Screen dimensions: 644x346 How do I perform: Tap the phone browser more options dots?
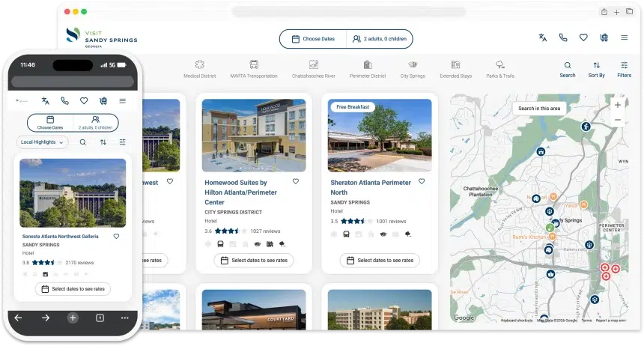click(125, 318)
